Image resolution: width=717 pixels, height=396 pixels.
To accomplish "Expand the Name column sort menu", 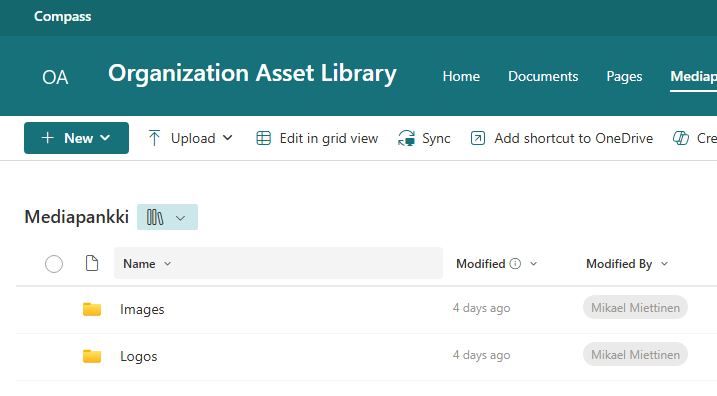I will click(x=167, y=264).
